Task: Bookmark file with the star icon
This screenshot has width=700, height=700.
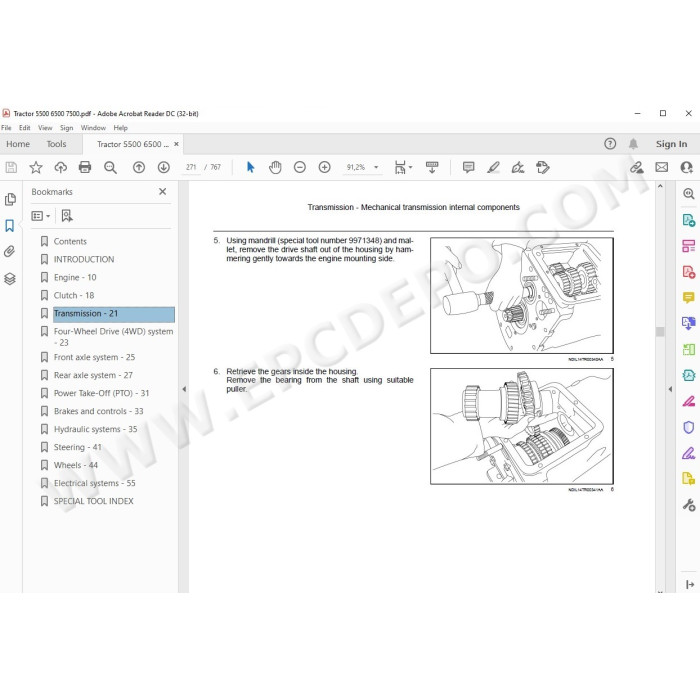Action: pos(36,167)
